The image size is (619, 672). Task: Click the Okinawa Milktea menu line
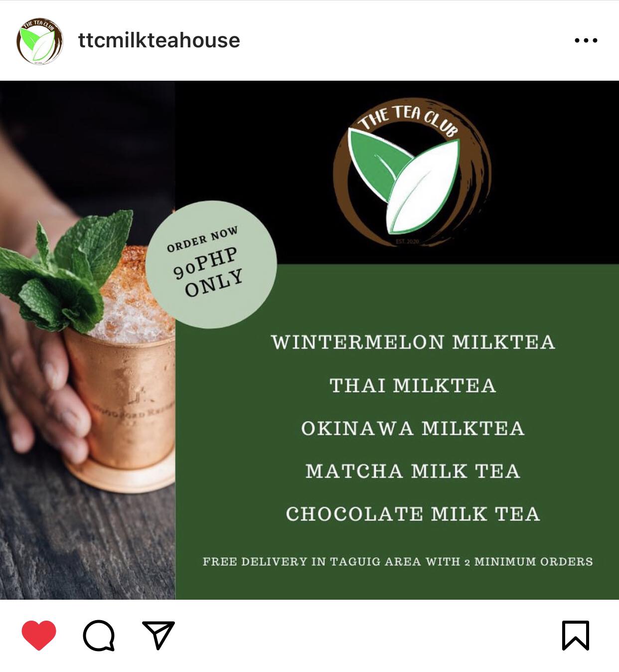(413, 428)
